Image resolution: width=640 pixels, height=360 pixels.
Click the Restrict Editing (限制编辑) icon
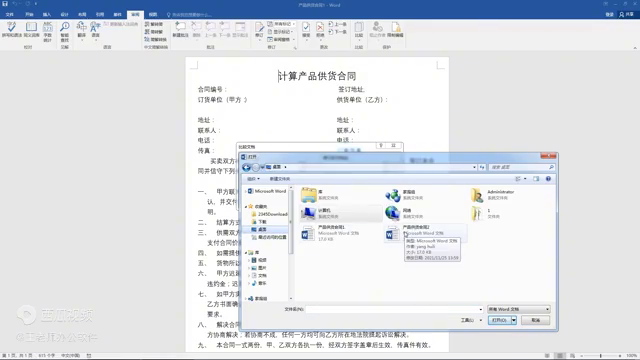[x=395, y=30]
